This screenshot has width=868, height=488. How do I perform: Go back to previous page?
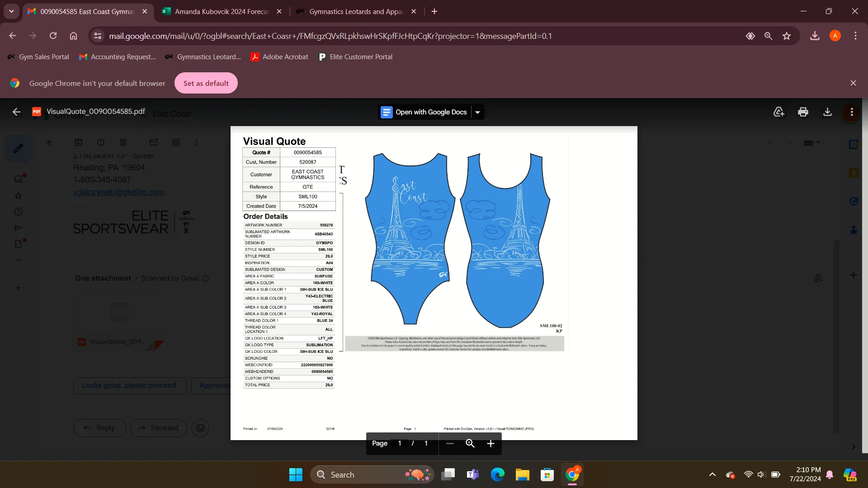pos(13,36)
